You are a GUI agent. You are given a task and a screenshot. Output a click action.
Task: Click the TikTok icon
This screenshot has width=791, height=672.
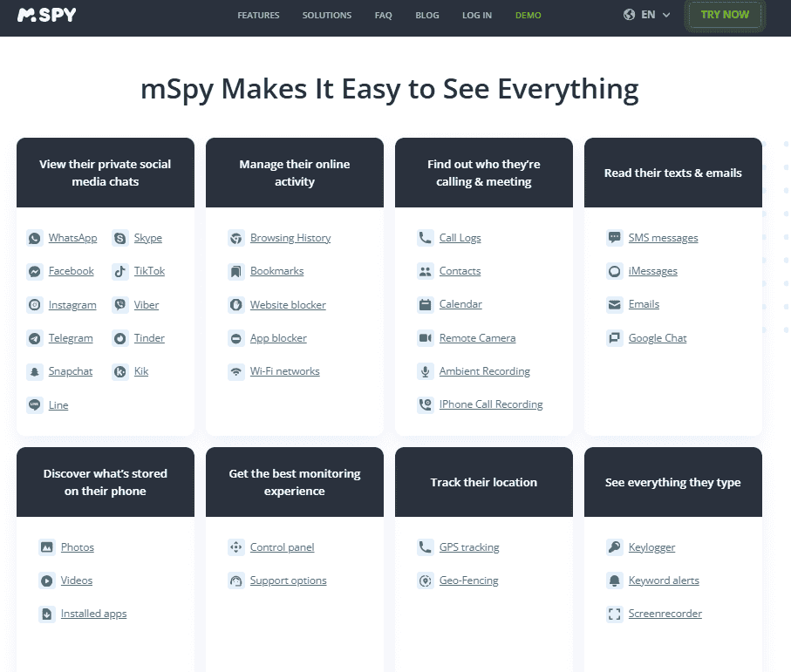(120, 271)
